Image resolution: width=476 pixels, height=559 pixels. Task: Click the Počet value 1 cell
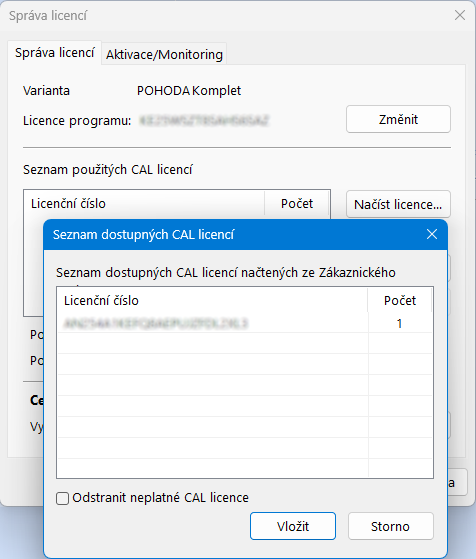tap(400, 323)
